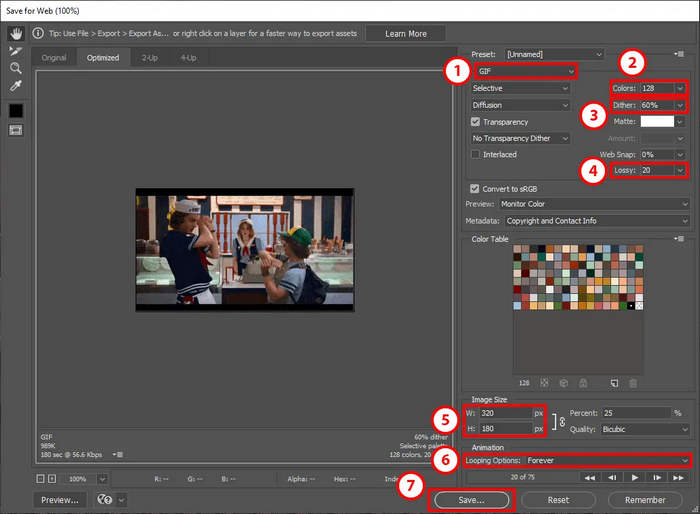This screenshot has height=514, width=700.
Task: Click the GIF preview image
Action: coord(245,250)
